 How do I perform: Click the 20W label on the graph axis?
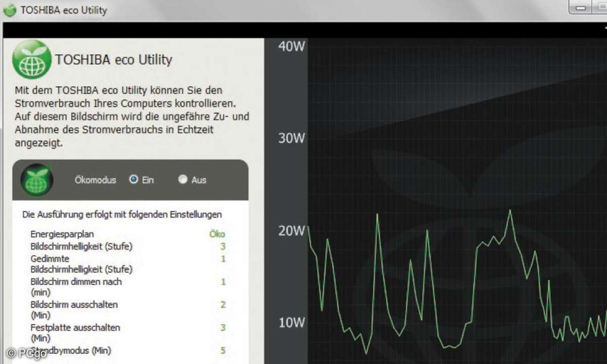click(x=292, y=231)
